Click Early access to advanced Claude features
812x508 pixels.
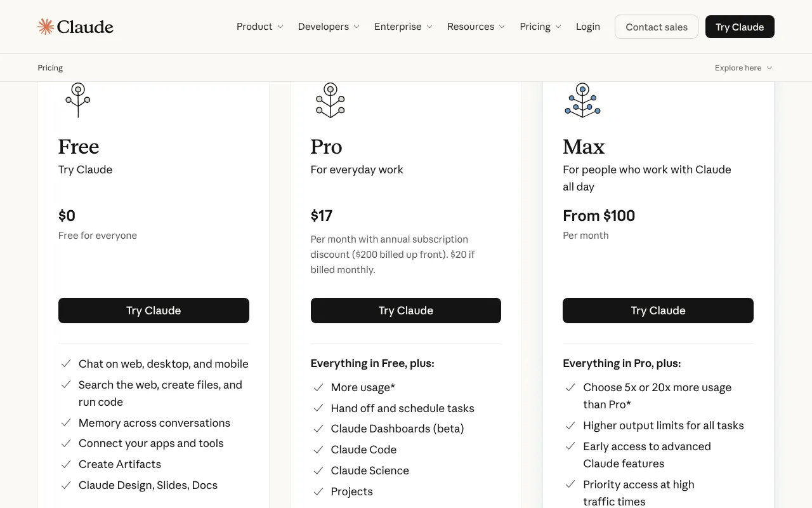[647, 455]
